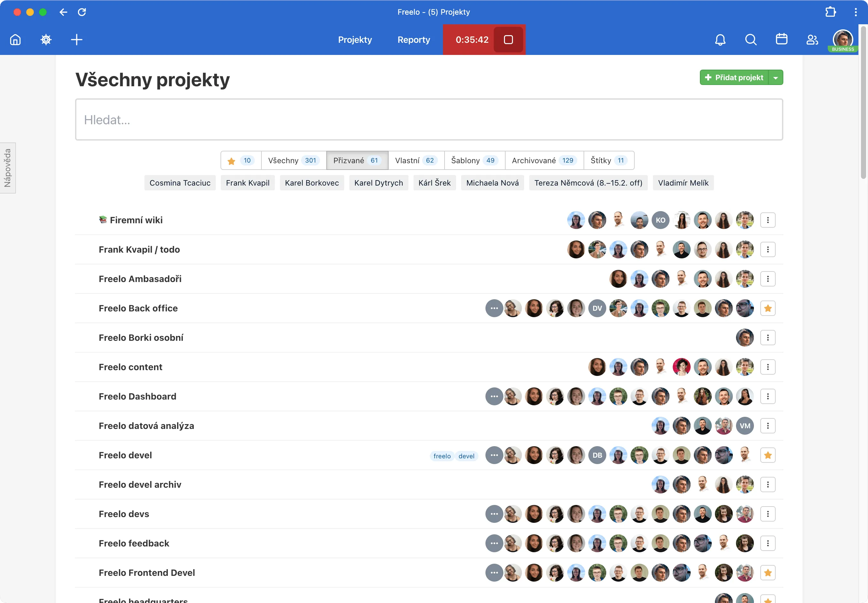Unstar the Freelo Back office project
The image size is (868, 603).
pyautogui.click(x=768, y=308)
